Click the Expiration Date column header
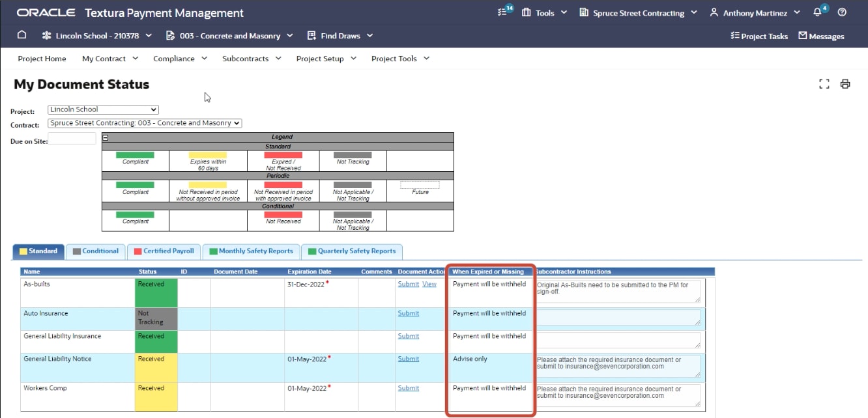Image resolution: width=868 pixels, height=418 pixels. pyautogui.click(x=310, y=272)
